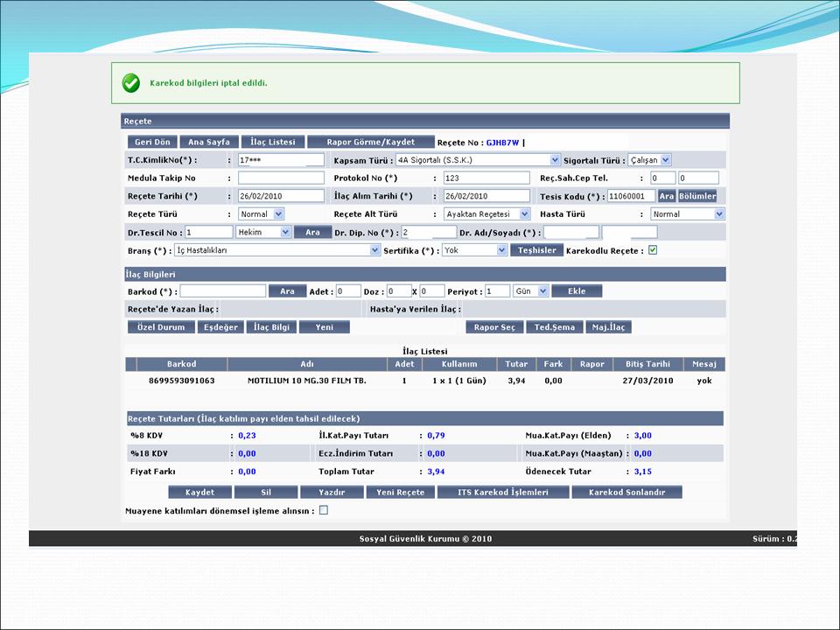Enable Muayene katılımları dönemsel işleme checkbox
The height and width of the screenshot is (630, 840).
click(324, 510)
